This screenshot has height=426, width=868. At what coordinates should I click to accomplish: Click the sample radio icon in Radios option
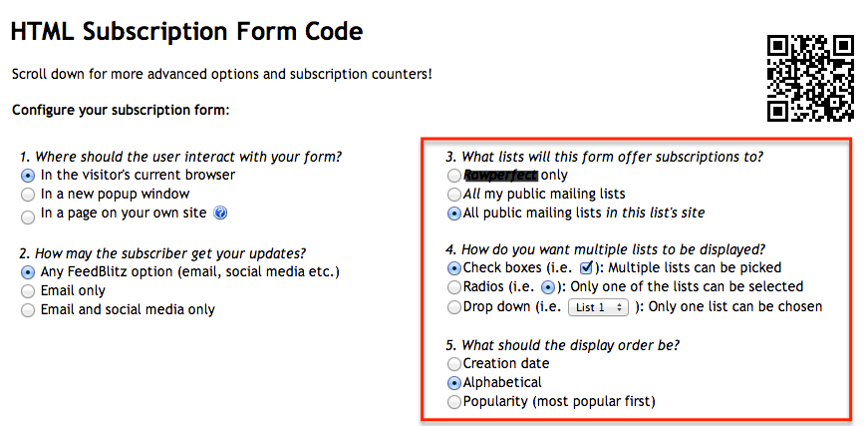point(546,286)
